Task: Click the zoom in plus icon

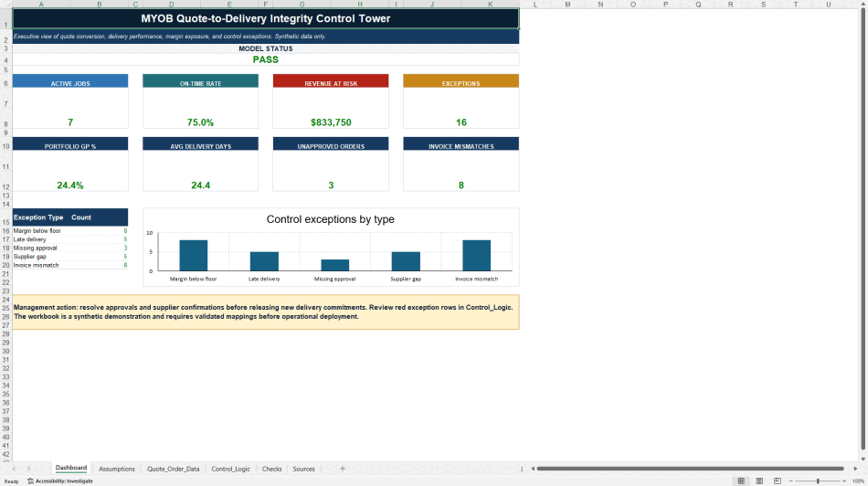Action: click(844, 481)
